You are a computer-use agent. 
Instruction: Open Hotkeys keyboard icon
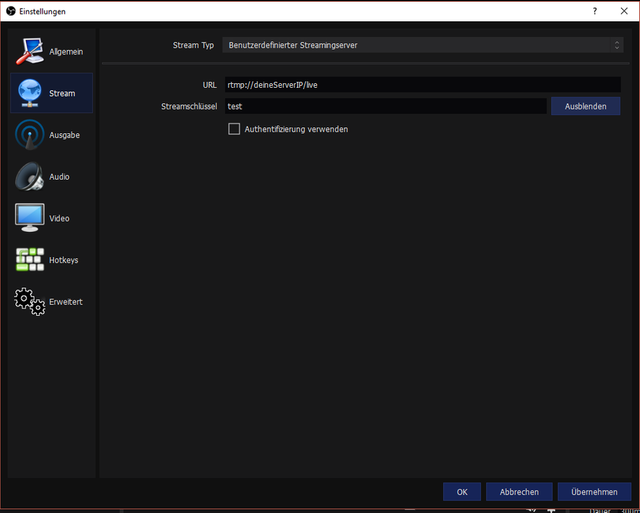[30, 260]
